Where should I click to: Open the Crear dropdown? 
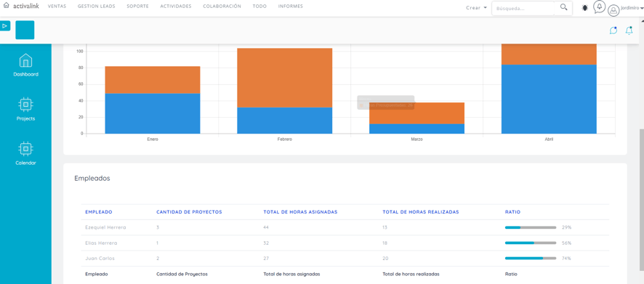click(x=476, y=8)
